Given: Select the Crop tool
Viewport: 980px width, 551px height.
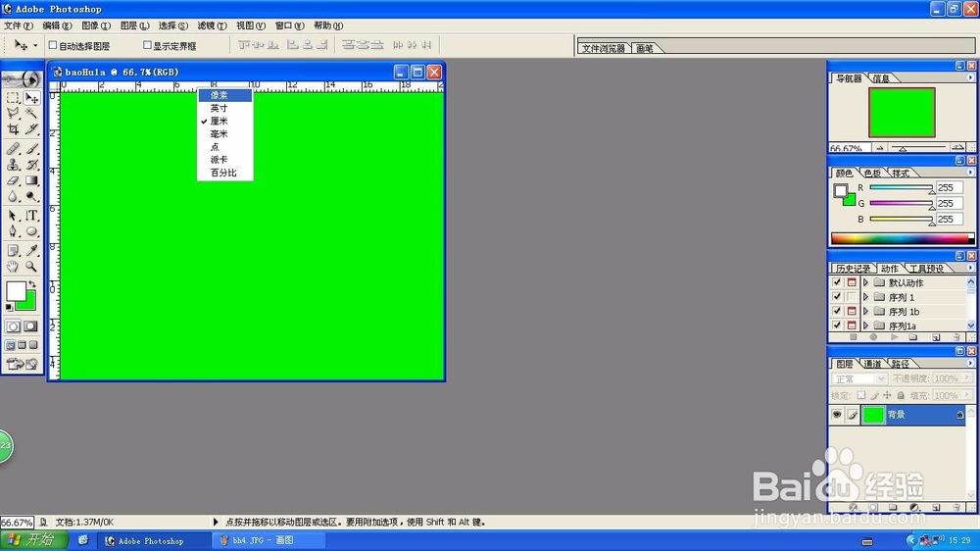Looking at the screenshot, I should tap(13, 128).
